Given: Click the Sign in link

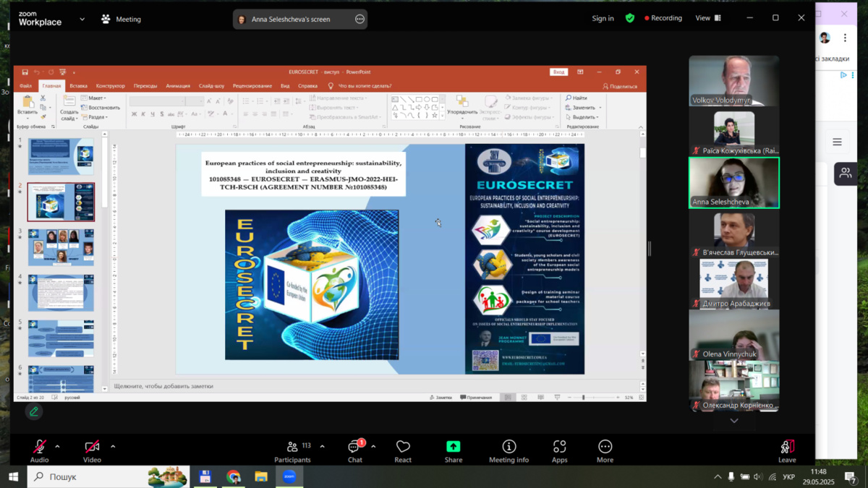Looking at the screenshot, I should [x=603, y=19].
